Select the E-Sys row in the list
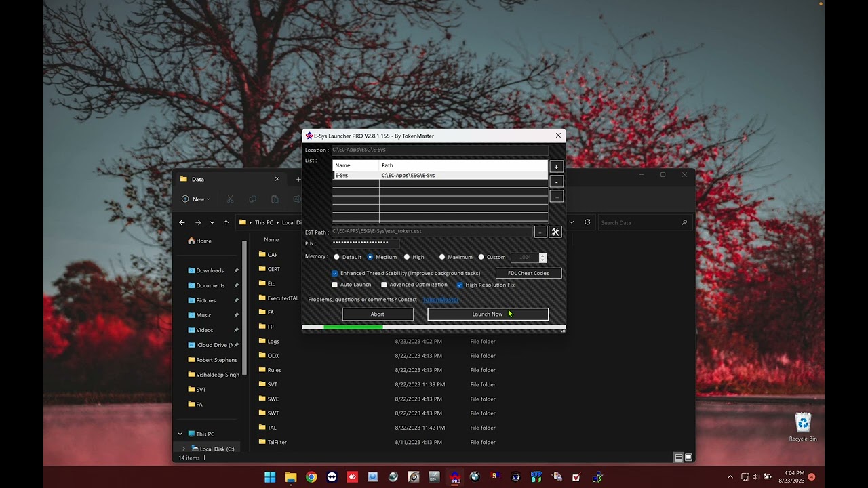This screenshot has width=868, height=488. coord(440,175)
